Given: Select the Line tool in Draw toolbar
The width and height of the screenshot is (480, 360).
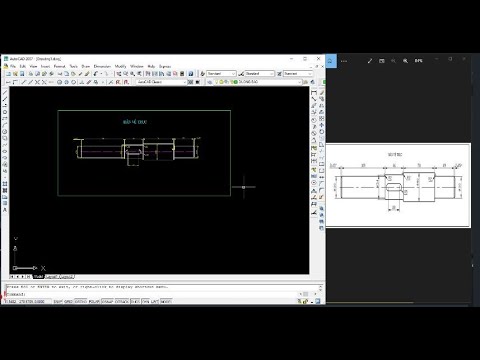Looking at the screenshot, I should click(5, 92).
